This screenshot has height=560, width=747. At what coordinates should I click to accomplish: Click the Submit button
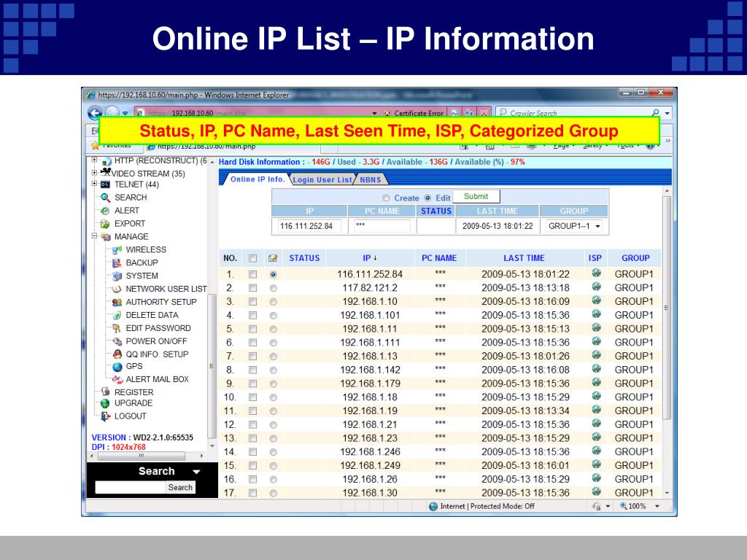[x=476, y=197]
